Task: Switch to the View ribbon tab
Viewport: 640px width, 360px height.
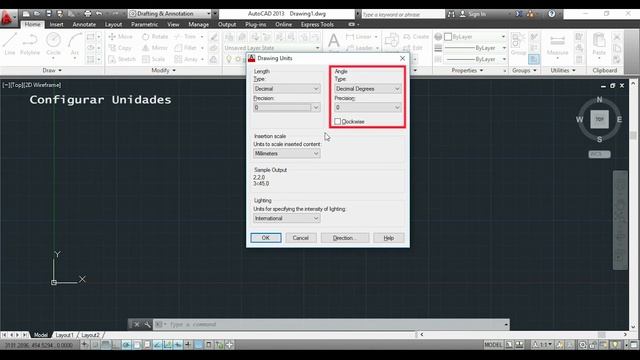Action: tap(173, 24)
